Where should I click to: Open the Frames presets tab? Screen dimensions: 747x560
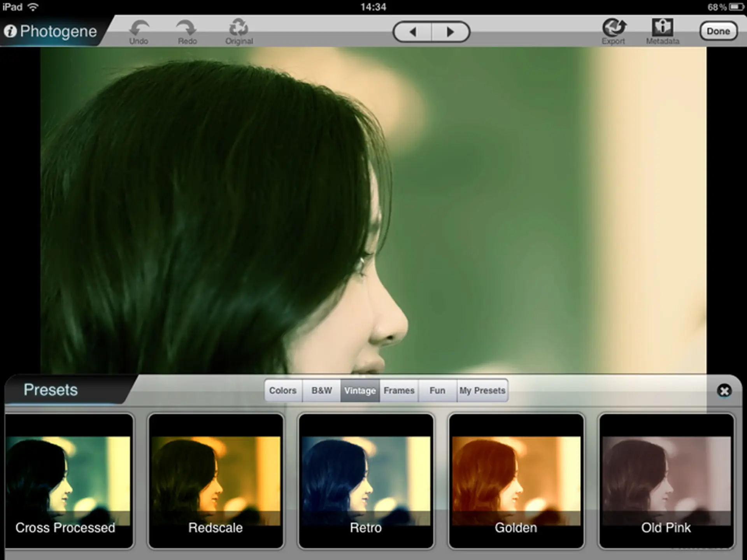coord(399,390)
